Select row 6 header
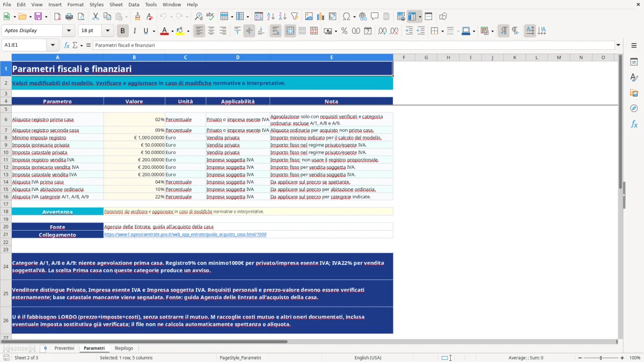The height and width of the screenshot is (362, 644). (5, 119)
